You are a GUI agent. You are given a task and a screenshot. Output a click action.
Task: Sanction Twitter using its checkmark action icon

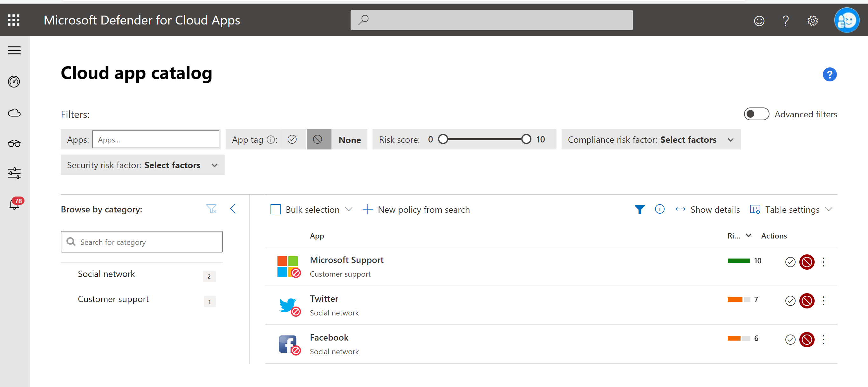click(x=790, y=301)
